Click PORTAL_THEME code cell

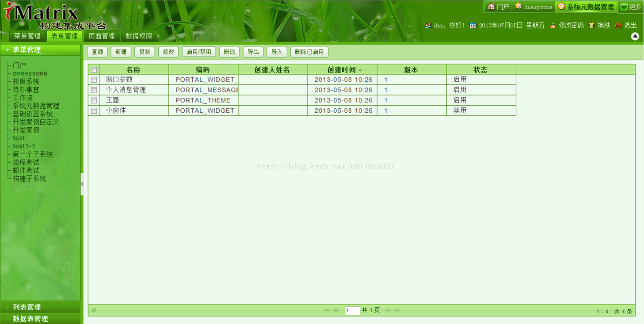(203, 100)
